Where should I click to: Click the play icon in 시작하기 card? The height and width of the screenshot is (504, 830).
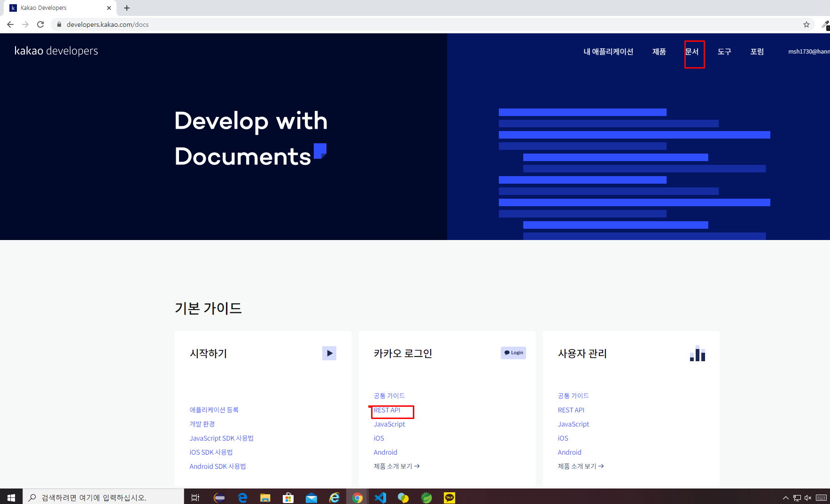329,353
